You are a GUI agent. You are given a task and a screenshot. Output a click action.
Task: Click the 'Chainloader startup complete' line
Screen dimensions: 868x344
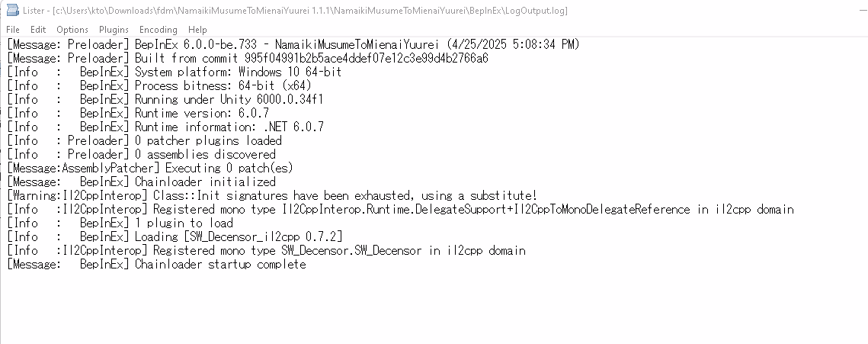pos(157,264)
